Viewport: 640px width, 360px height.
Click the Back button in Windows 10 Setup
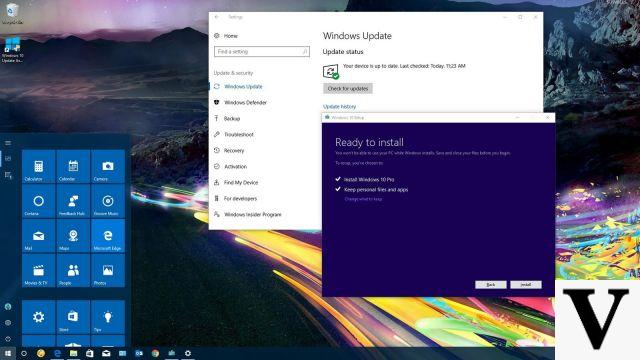point(491,284)
